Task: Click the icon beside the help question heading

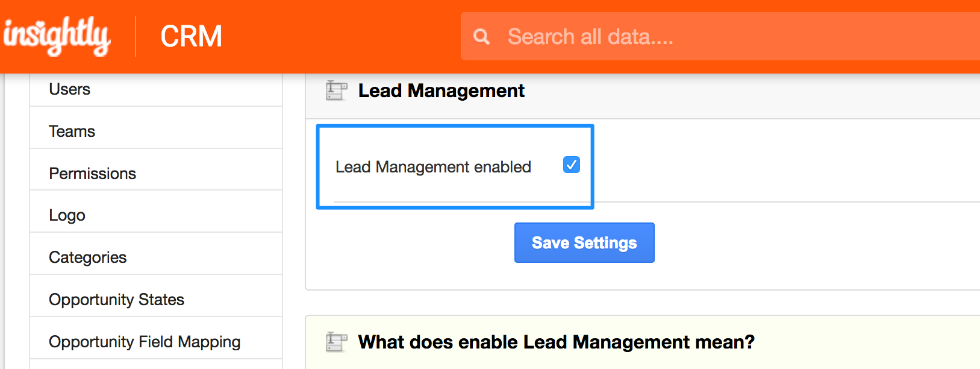Action: (x=337, y=342)
